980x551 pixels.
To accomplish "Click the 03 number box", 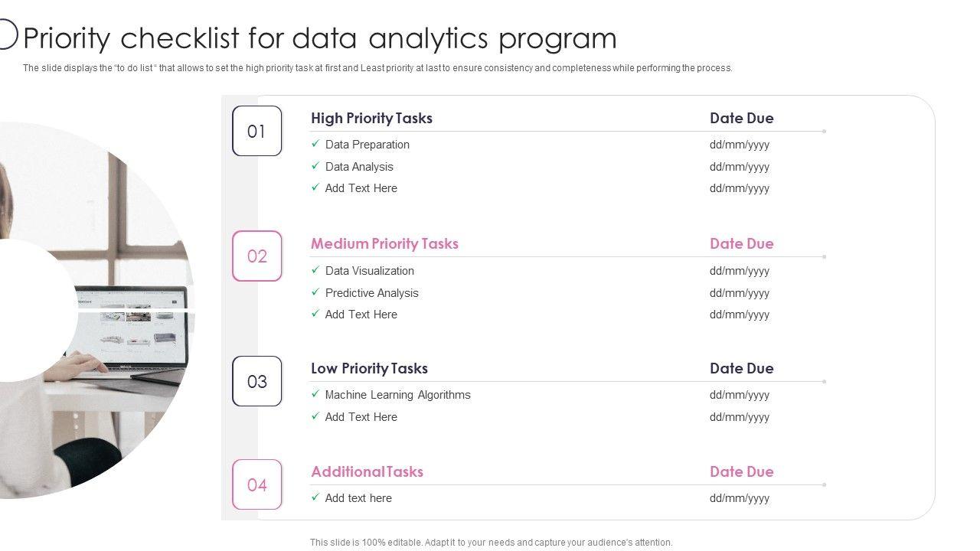I will [x=257, y=381].
